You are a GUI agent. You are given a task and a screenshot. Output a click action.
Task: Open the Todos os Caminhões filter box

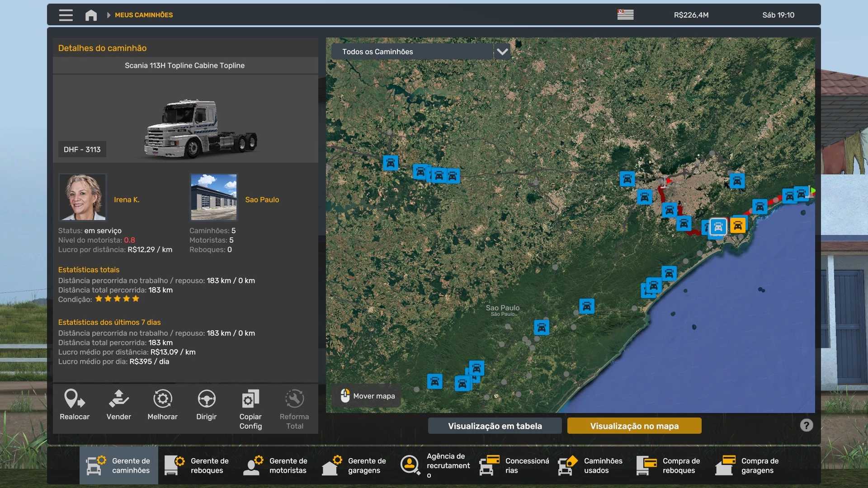tap(411, 52)
